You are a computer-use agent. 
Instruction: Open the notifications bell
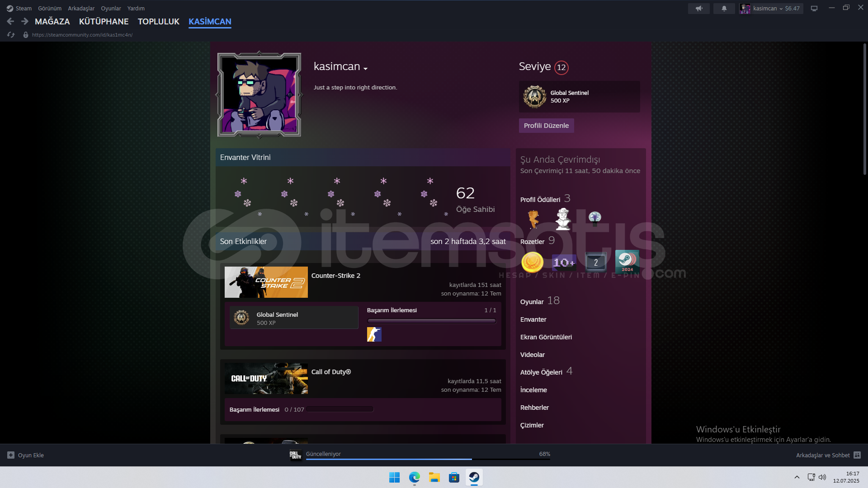click(x=724, y=9)
